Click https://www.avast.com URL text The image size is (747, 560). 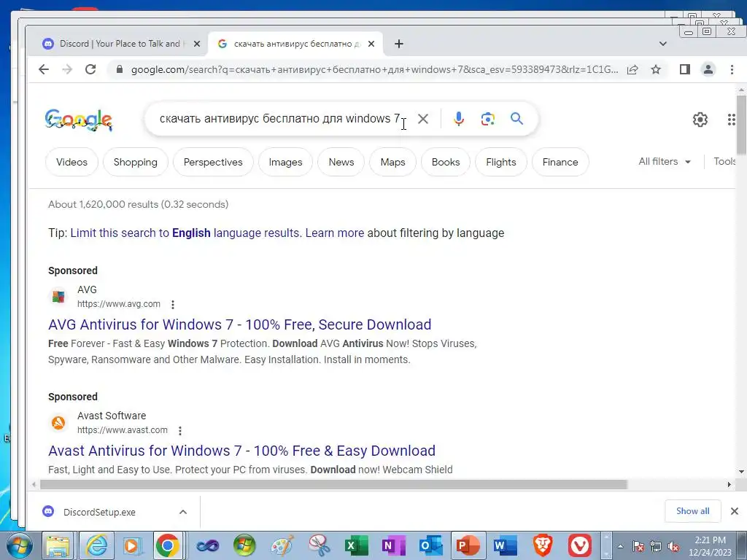tap(123, 430)
